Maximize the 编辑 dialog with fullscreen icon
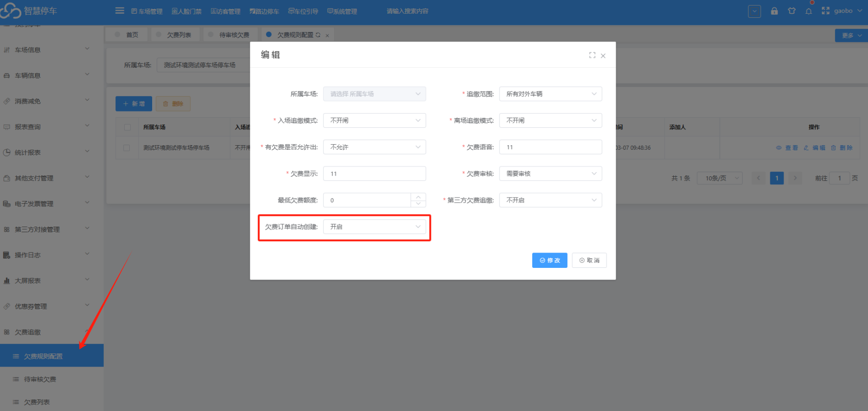 pyautogui.click(x=592, y=55)
